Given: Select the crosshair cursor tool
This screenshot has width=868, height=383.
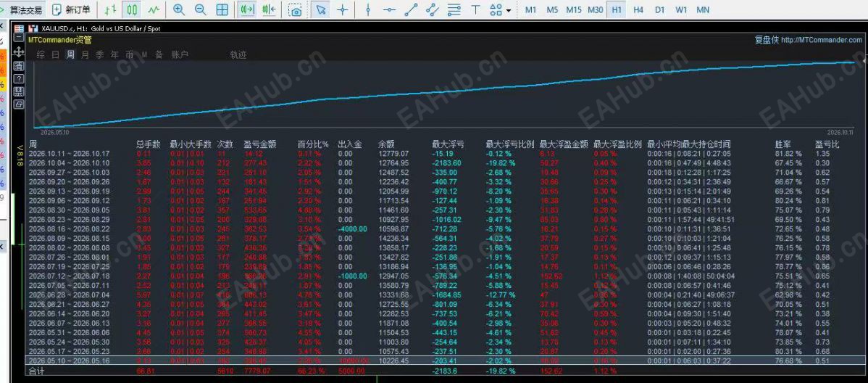Looking at the screenshot, I should click(x=343, y=9).
